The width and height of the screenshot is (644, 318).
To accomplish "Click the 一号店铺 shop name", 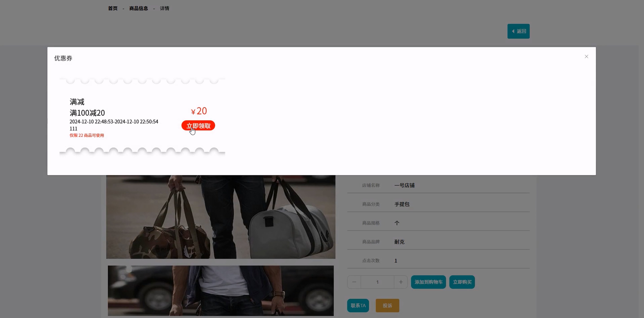I will click(x=404, y=185).
